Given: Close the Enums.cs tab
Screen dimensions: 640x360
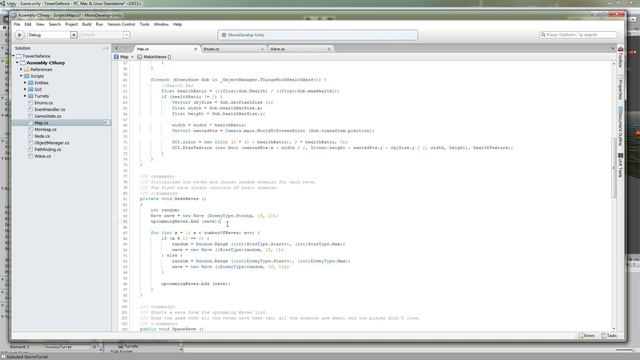Looking at the screenshot, I should [x=262, y=49].
